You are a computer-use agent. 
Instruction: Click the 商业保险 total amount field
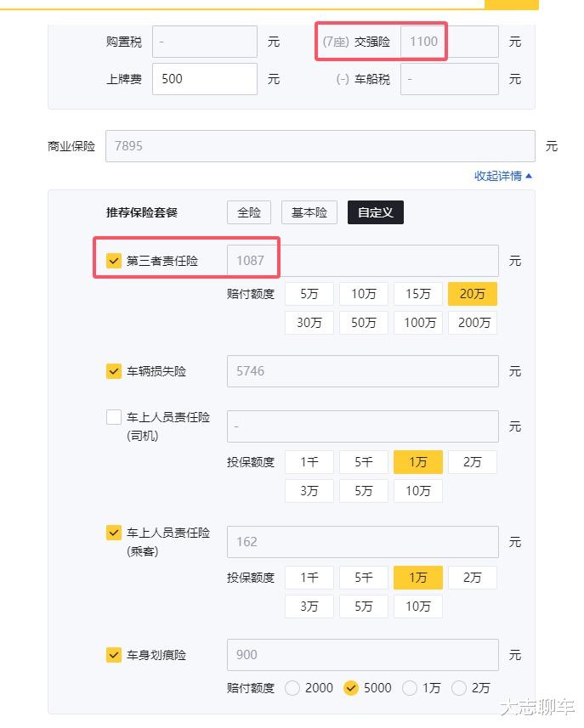320,146
